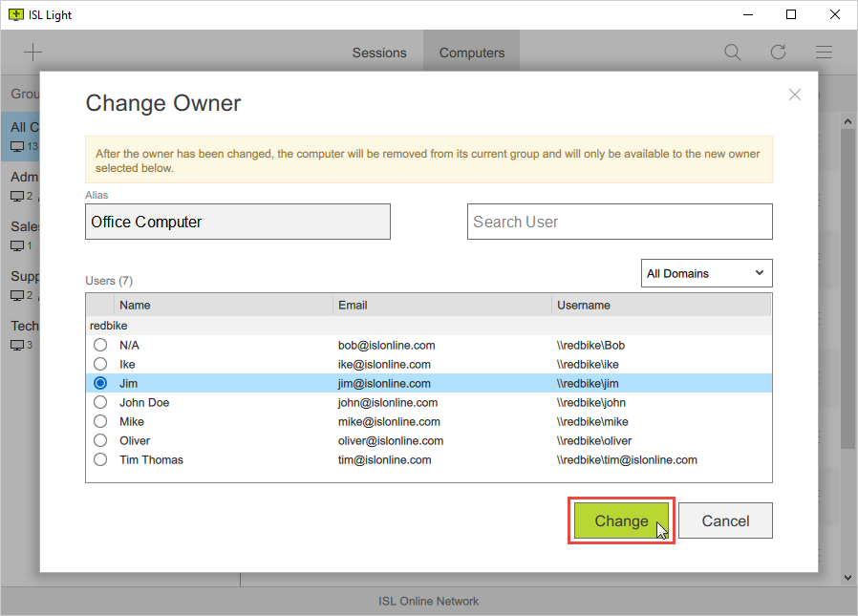The image size is (858, 616).
Task: Open the hamburger menu
Action: coord(824,52)
